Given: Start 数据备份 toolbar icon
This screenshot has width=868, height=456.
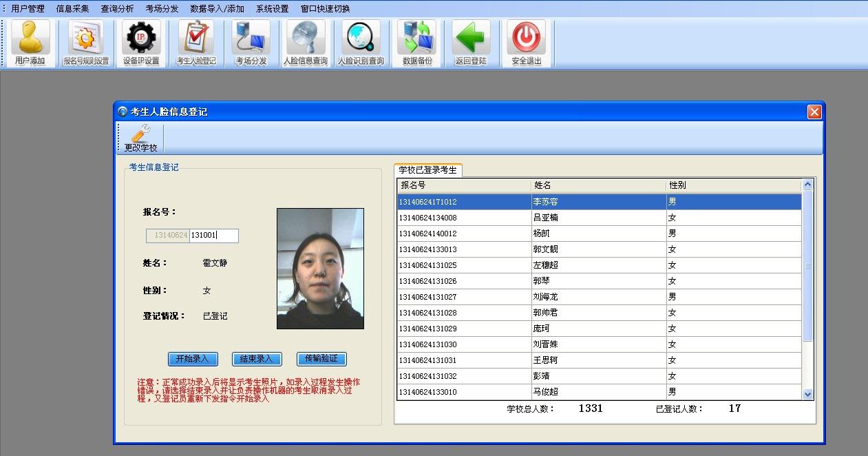Looking at the screenshot, I should 416,43.
